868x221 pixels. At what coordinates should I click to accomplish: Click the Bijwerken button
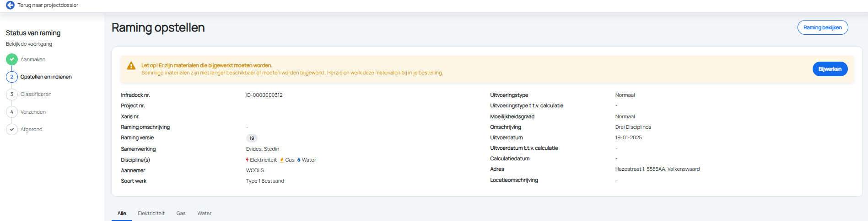point(830,69)
